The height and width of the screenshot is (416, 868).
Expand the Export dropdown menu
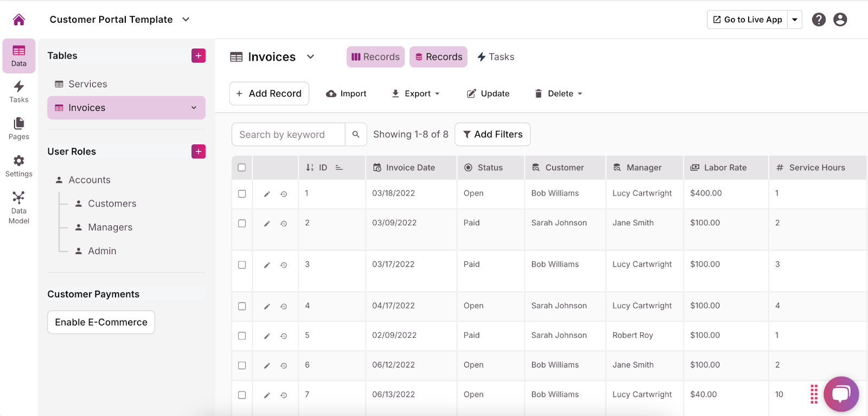pyautogui.click(x=416, y=93)
